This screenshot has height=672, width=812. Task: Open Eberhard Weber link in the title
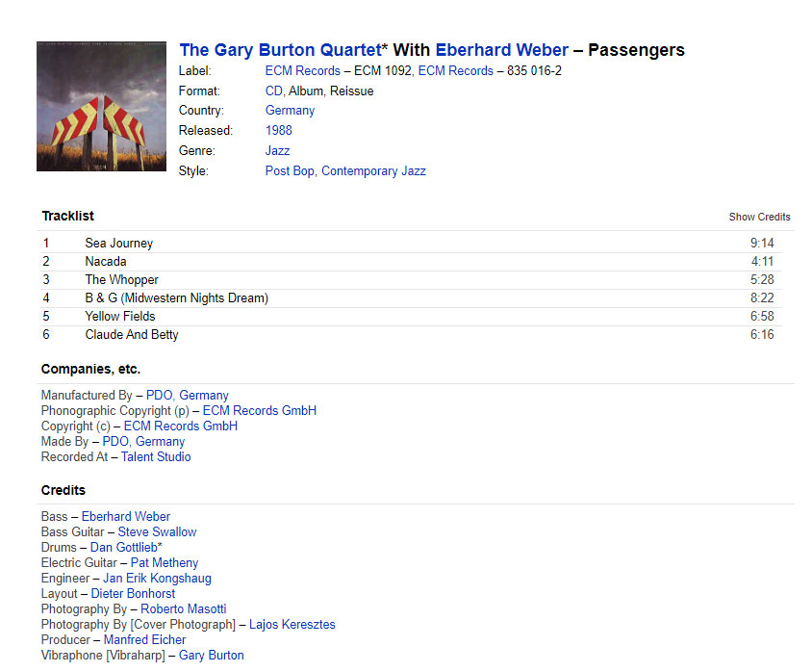[501, 50]
